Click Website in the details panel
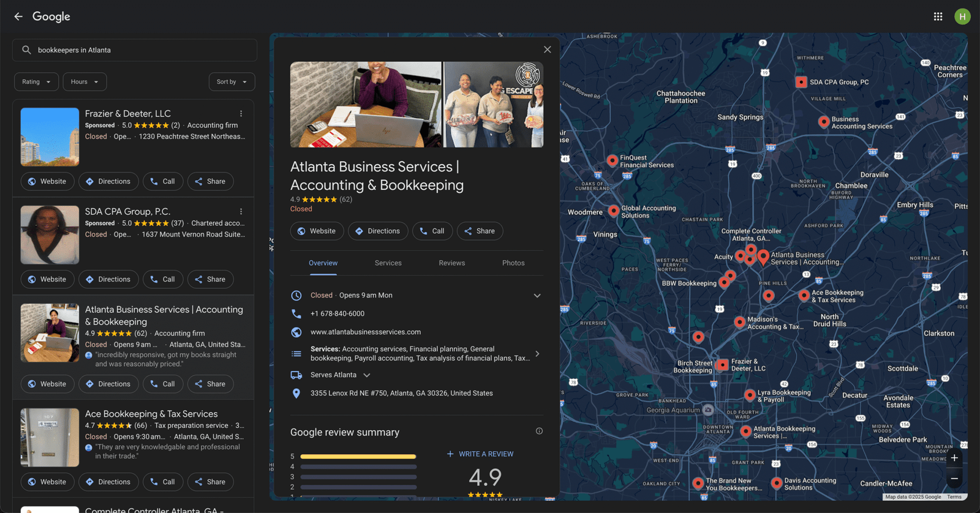 pos(317,231)
